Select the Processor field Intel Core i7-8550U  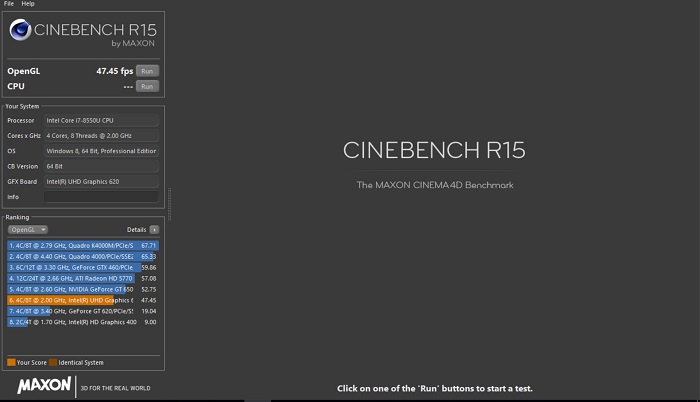pos(101,121)
